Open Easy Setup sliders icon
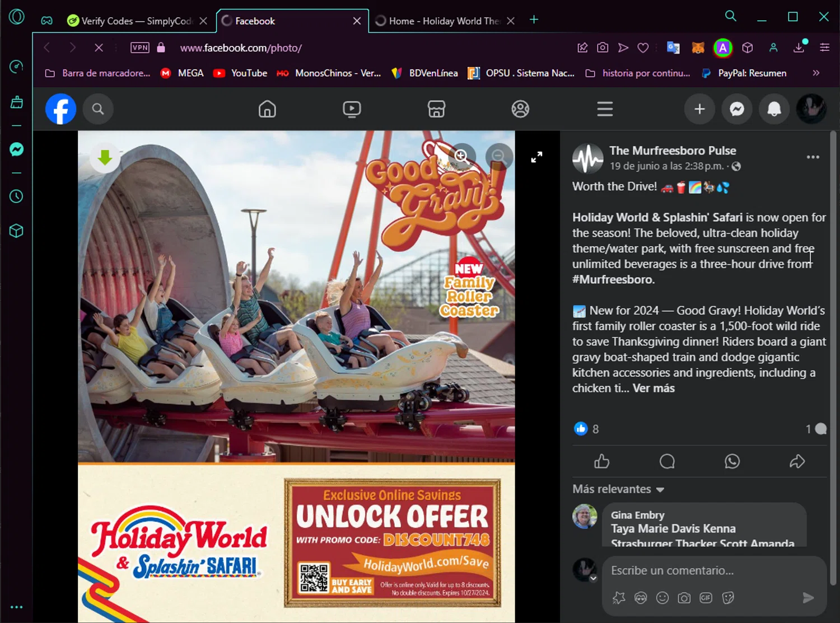 pos(824,48)
